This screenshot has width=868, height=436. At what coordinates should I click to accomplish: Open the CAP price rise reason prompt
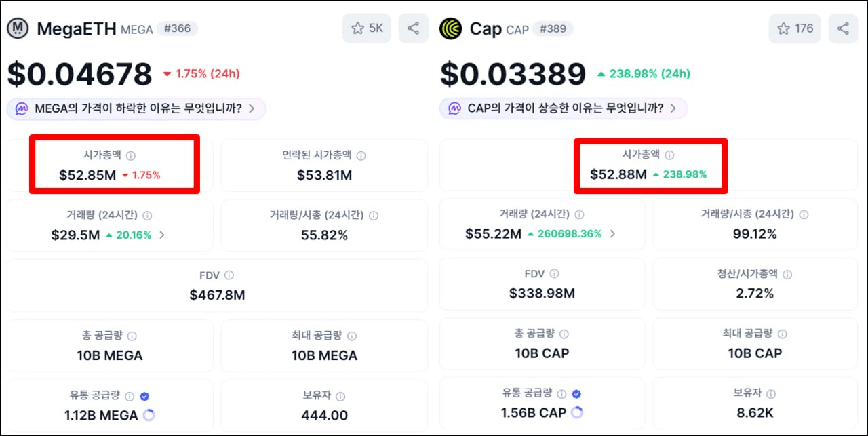(x=564, y=108)
